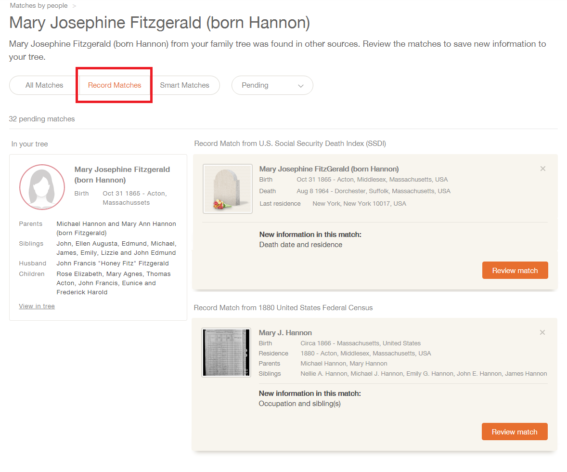This screenshot has width=567, height=472.
Task: Open the Pending status filter
Action: coord(272,85)
